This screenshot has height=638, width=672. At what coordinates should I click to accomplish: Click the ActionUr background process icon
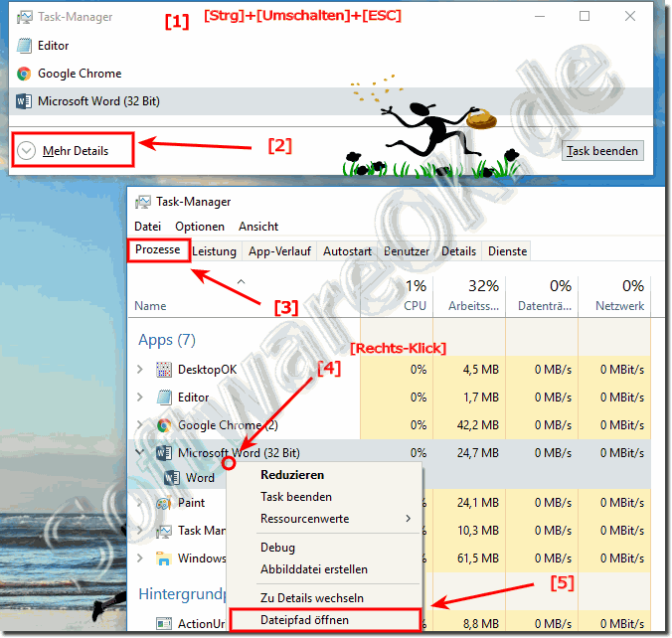(164, 624)
